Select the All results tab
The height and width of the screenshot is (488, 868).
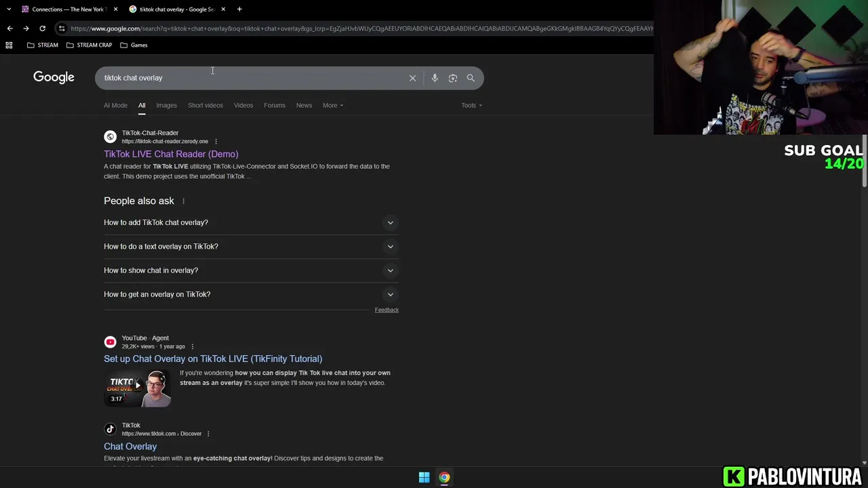tap(142, 105)
